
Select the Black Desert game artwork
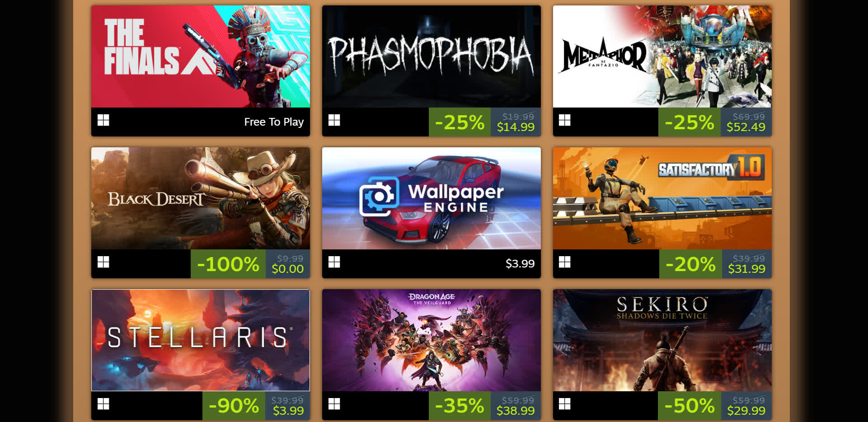201,198
